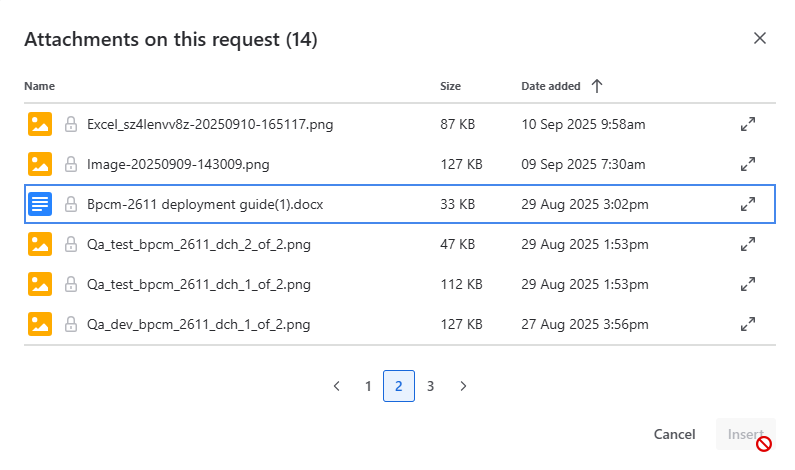Expand preview for Qa_dev_bpcm_2611_dch_1_of_2.png
The height and width of the screenshot is (470, 795).
pyautogui.click(x=747, y=324)
